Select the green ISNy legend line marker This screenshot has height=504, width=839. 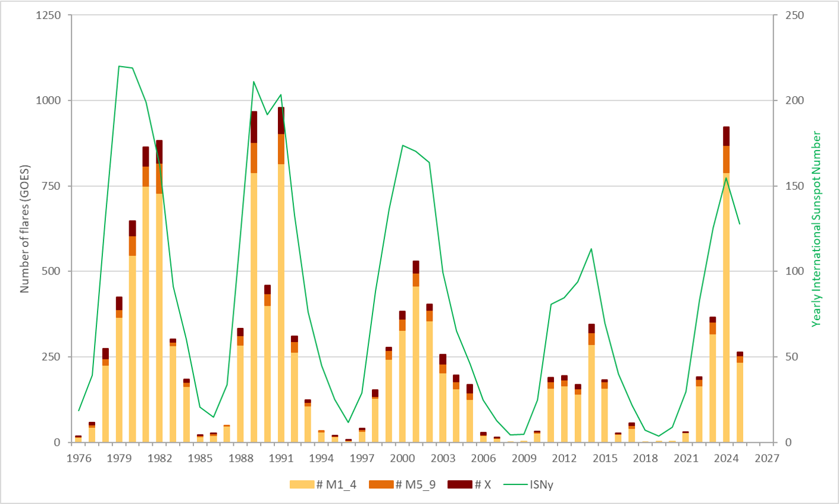(515, 484)
